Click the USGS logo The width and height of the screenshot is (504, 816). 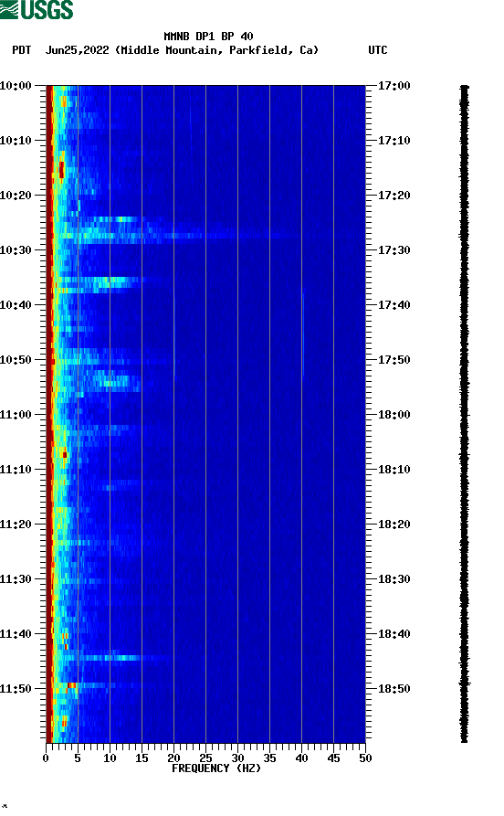coord(37,9)
